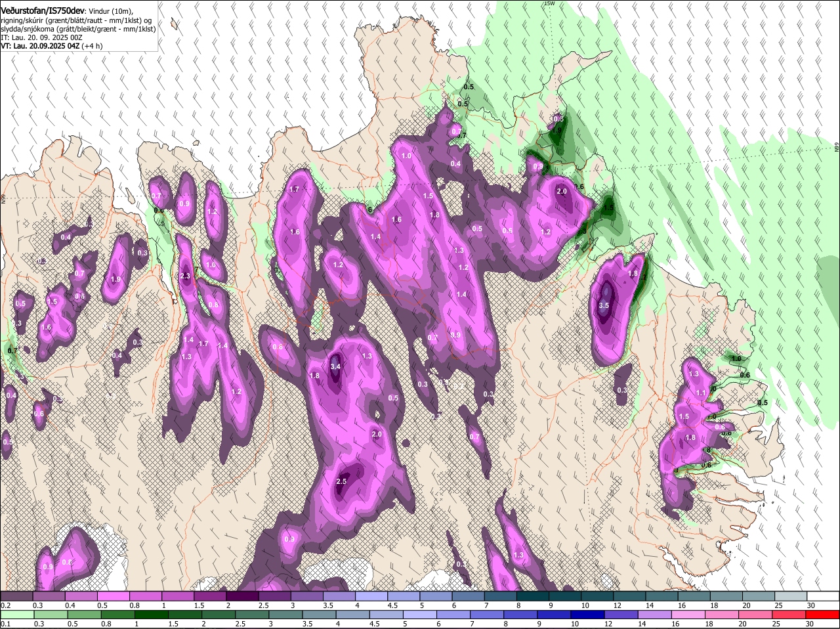This screenshot has height=629, width=840.
Task: Select the pink snow swatch between 0.5 and 0.8
Action: click(113, 596)
